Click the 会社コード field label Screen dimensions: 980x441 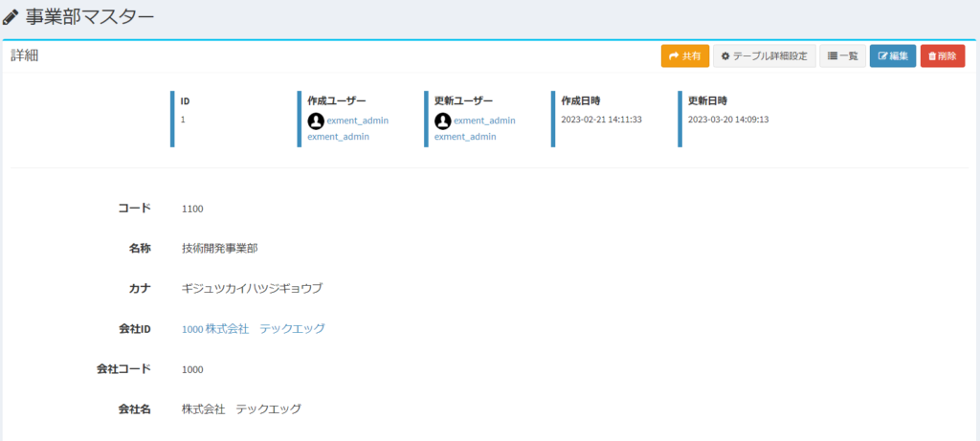pyautogui.click(x=123, y=369)
